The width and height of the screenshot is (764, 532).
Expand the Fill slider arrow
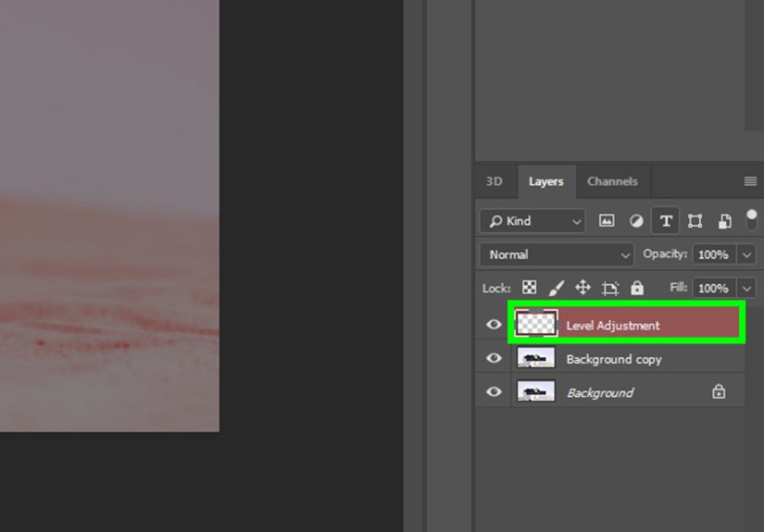(x=746, y=288)
